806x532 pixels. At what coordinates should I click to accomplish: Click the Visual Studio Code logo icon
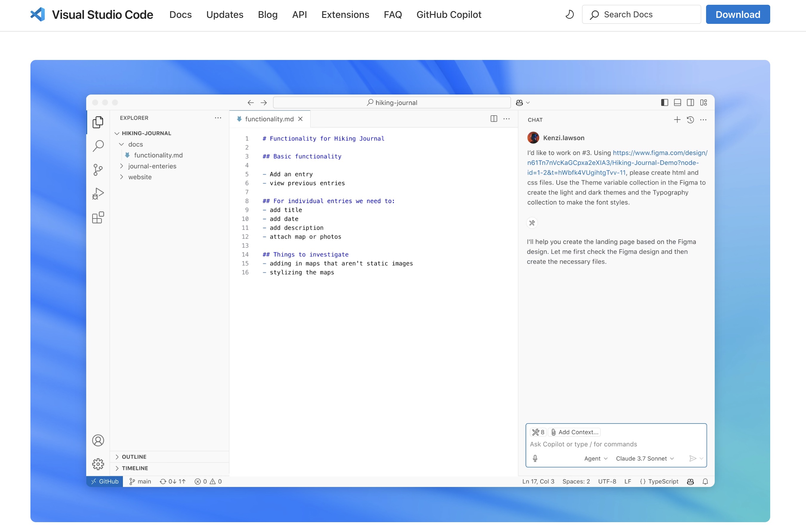(x=38, y=14)
